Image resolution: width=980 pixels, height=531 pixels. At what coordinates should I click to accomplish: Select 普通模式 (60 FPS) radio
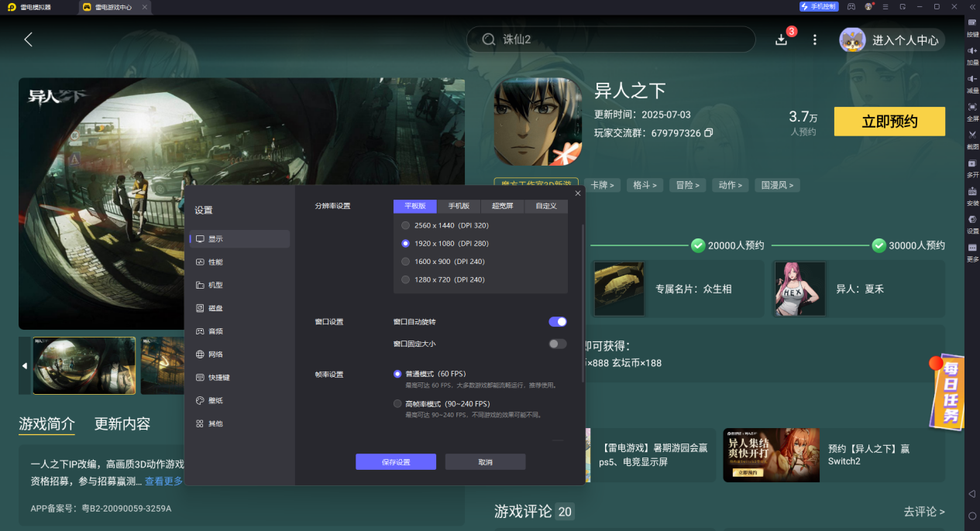click(397, 374)
